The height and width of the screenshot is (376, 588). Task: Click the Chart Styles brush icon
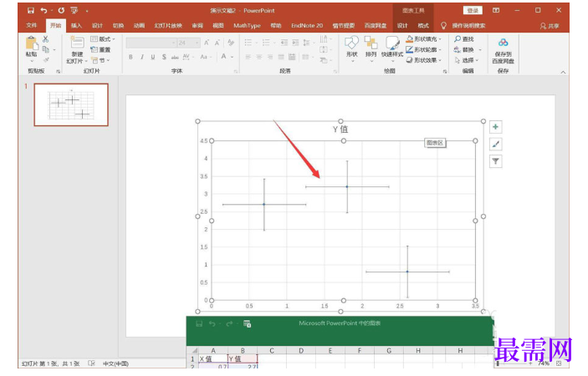(495, 145)
